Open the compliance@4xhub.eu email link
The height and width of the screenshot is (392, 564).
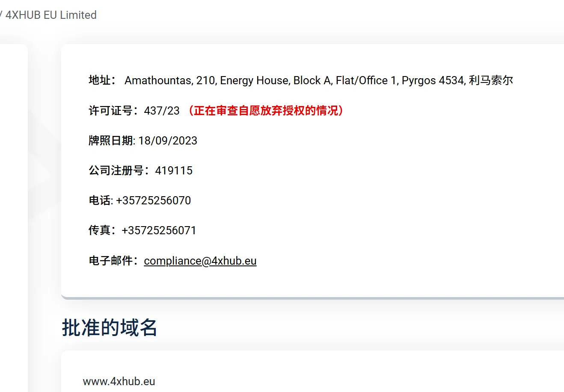click(200, 261)
